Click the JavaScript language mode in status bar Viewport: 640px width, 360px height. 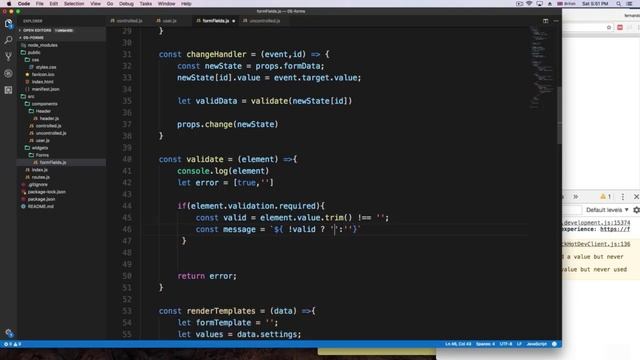536,344
